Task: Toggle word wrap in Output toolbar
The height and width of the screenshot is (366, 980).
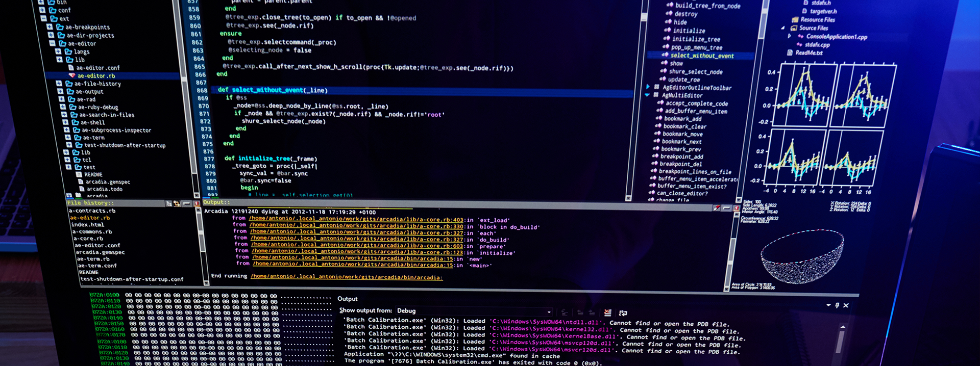Action: tap(623, 313)
